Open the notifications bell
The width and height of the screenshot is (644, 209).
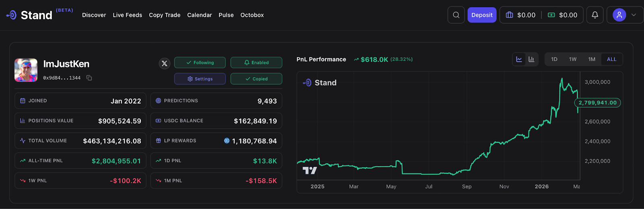click(x=595, y=15)
